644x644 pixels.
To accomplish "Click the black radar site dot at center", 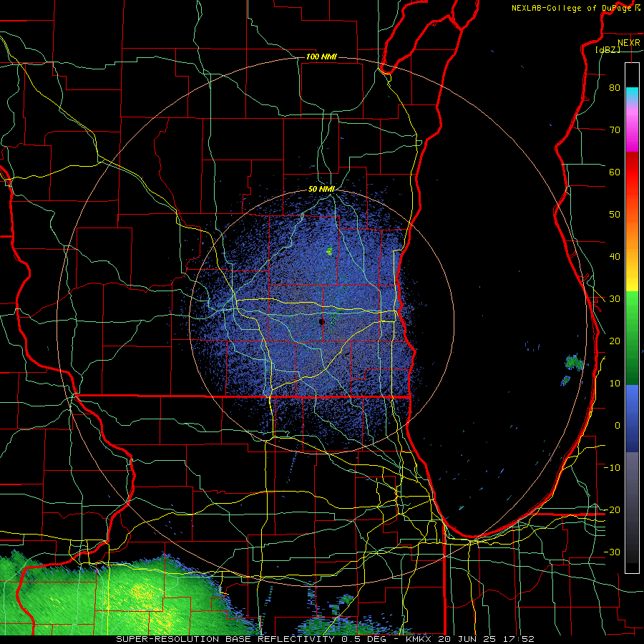I will click(321, 321).
